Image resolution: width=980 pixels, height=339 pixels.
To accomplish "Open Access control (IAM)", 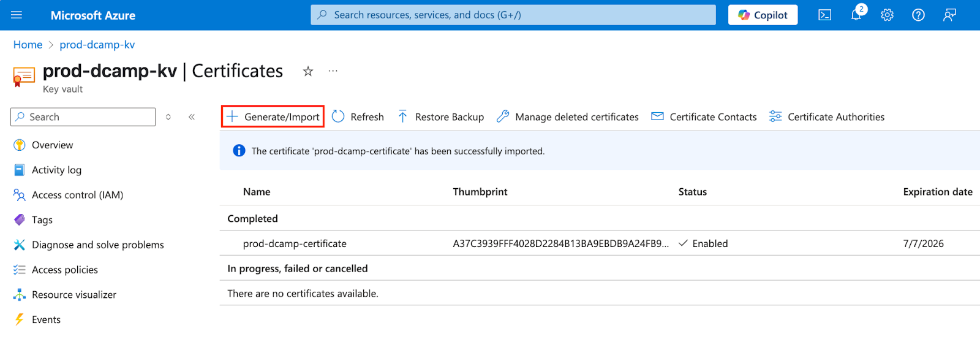I will click(x=78, y=195).
